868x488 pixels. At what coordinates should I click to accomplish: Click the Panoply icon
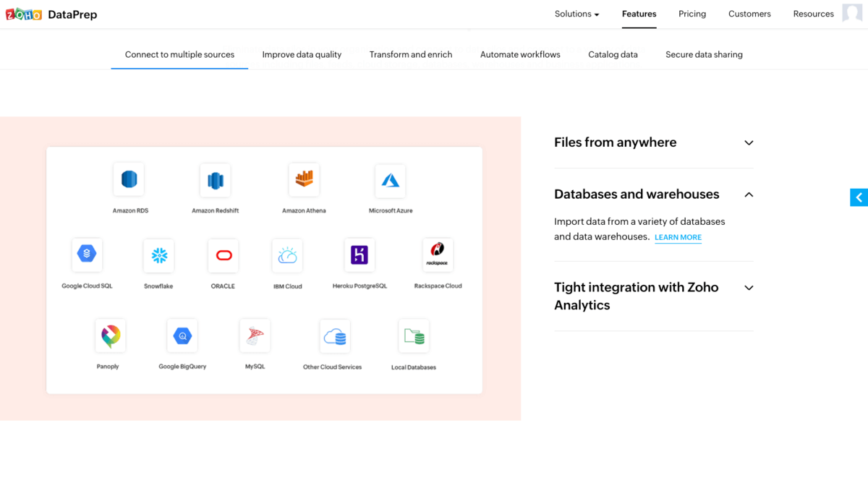point(110,335)
